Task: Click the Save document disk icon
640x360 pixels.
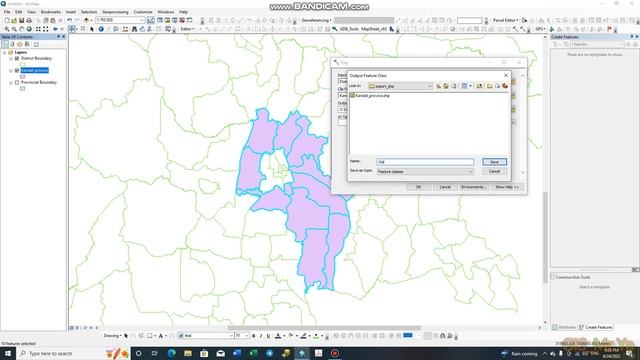Action: tap(22, 20)
